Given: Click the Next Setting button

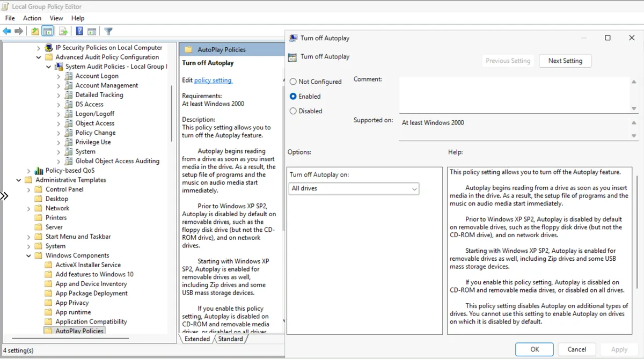Looking at the screenshot, I should pyautogui.click(x=565, y=61).
